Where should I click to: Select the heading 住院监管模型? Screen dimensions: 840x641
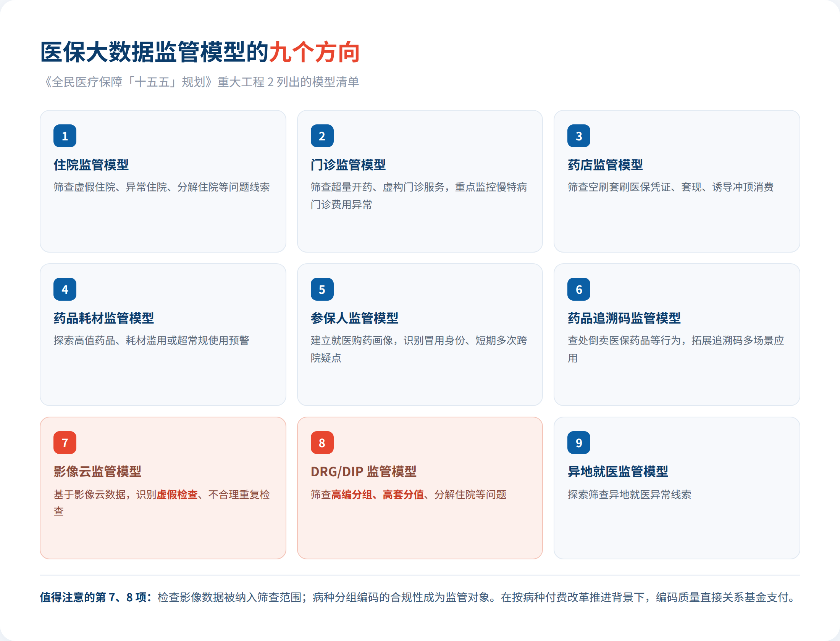click(91, 165)
